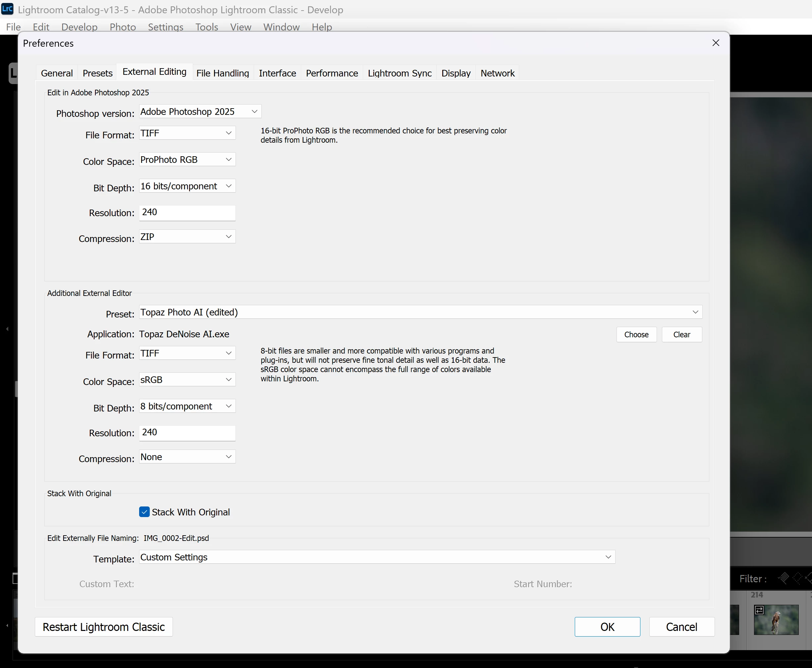Click sync badge on bird thumbnail
The width and height of the screenshot is (812, 668).
[759, 610]
